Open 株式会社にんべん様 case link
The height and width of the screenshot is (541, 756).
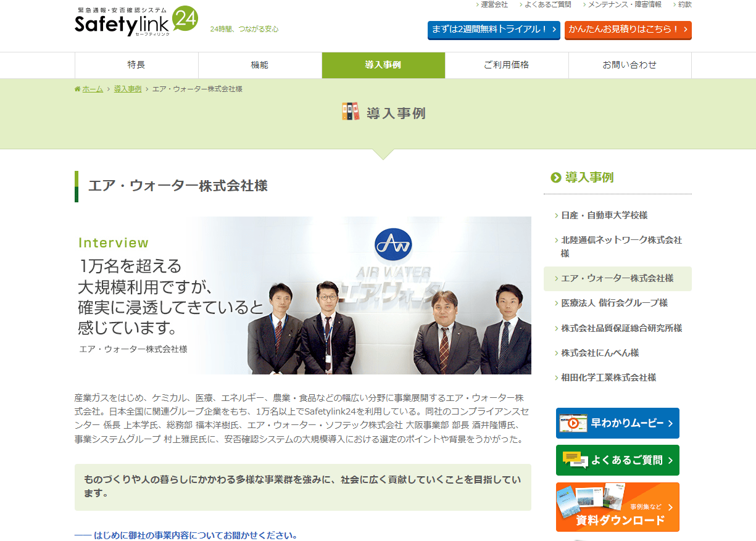[x=600, y=353]
